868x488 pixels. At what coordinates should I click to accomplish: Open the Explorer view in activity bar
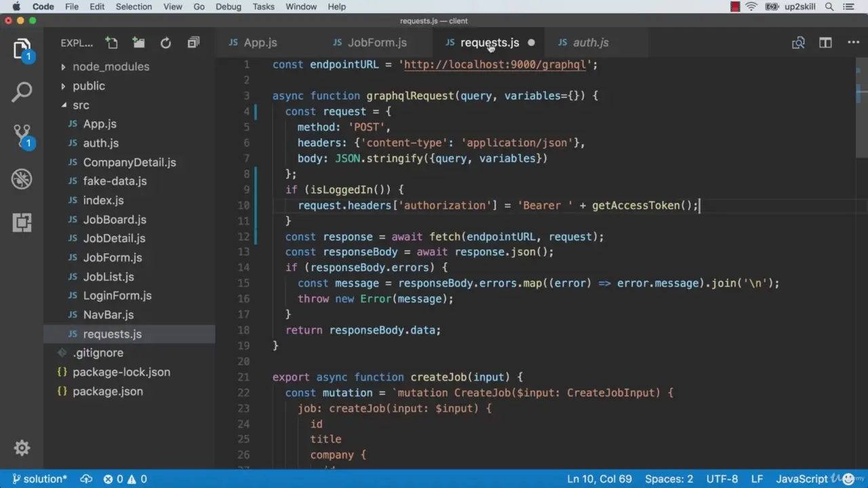pos(22,50)
